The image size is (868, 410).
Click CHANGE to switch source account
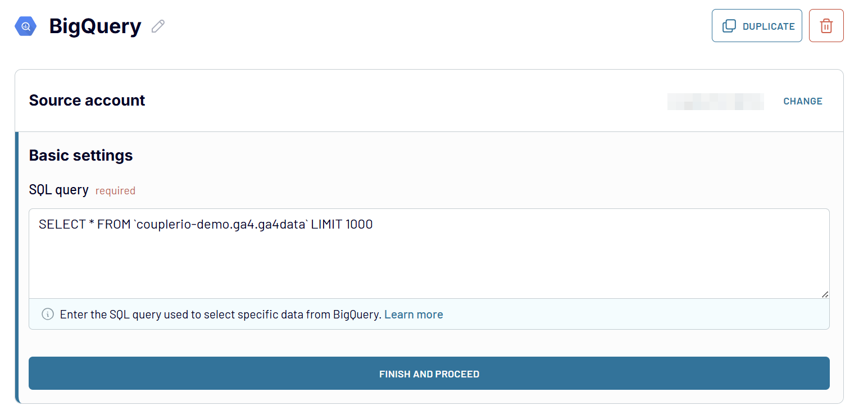(802, 101)
